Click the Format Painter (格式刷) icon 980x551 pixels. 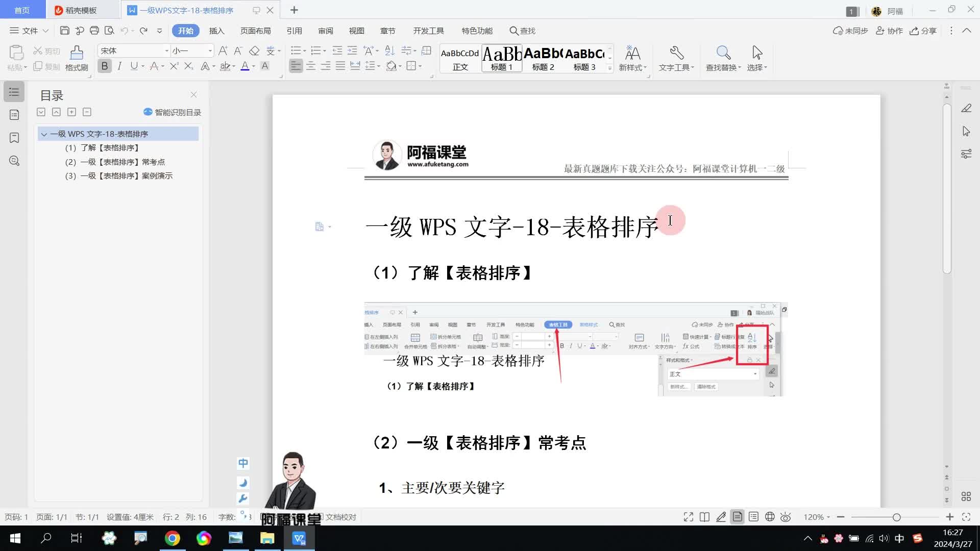[77, 53]
